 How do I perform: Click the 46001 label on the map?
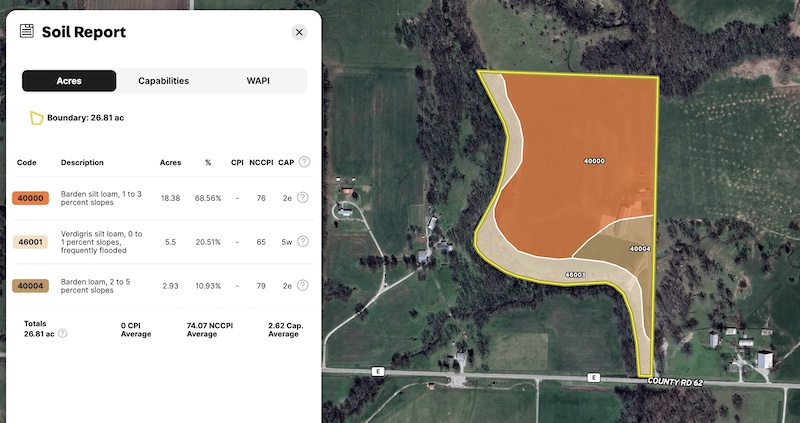(x=574, y=274)
